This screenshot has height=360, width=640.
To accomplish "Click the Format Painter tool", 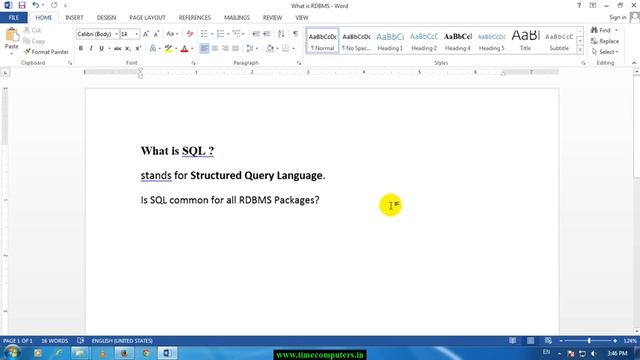I will tap(46, 52).
